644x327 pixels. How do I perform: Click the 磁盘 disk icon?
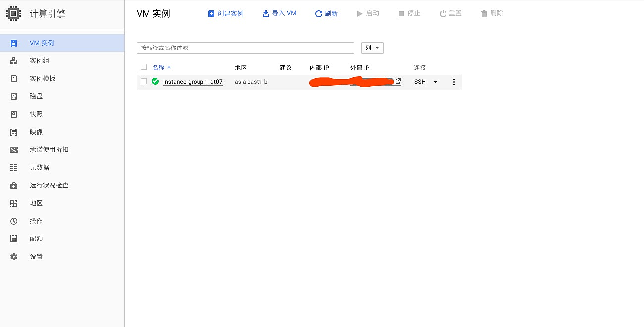(x=14, y=96)
